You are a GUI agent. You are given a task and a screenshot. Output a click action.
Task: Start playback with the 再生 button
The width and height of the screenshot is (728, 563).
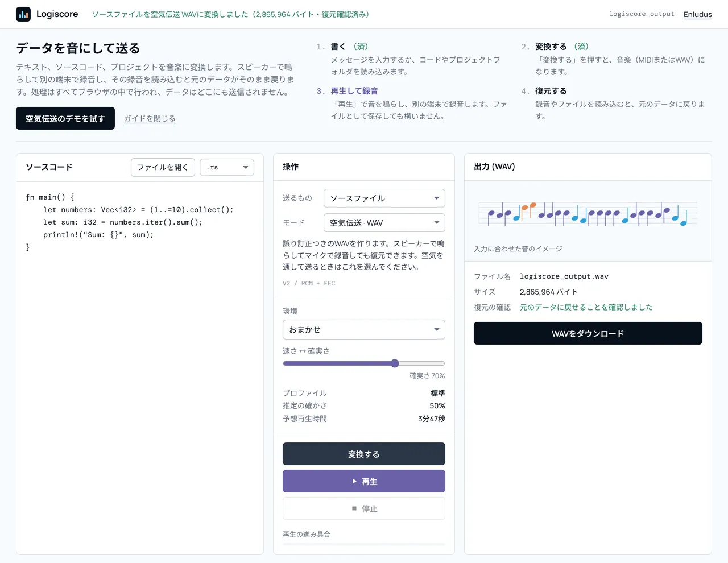[x=364, y=481]
